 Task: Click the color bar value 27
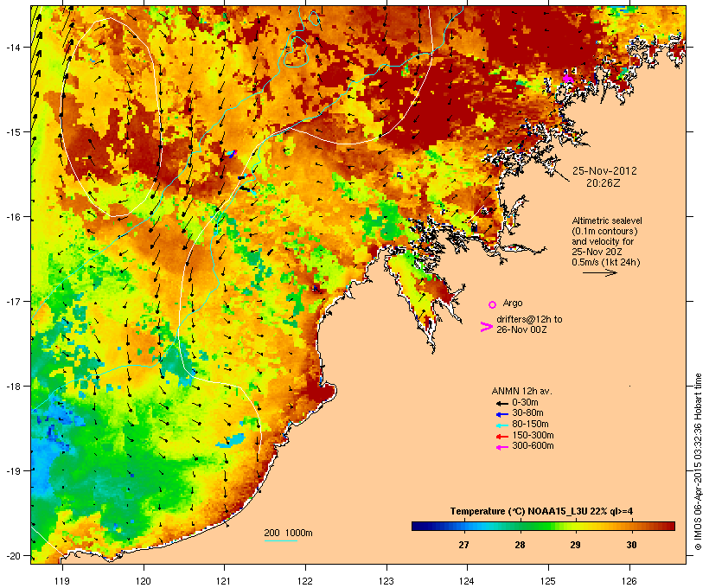pos(464,545)
